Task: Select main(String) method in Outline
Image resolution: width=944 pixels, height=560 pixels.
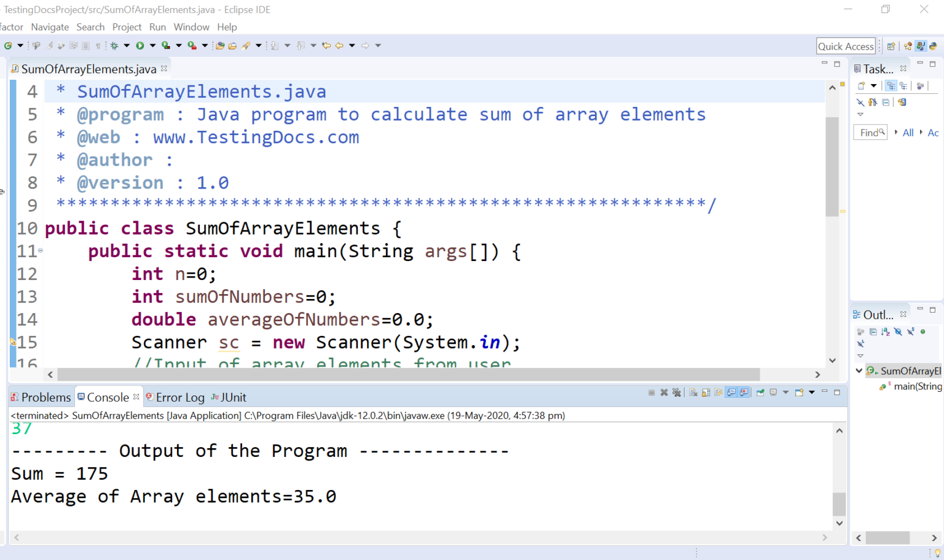Action: pos(917,386)
